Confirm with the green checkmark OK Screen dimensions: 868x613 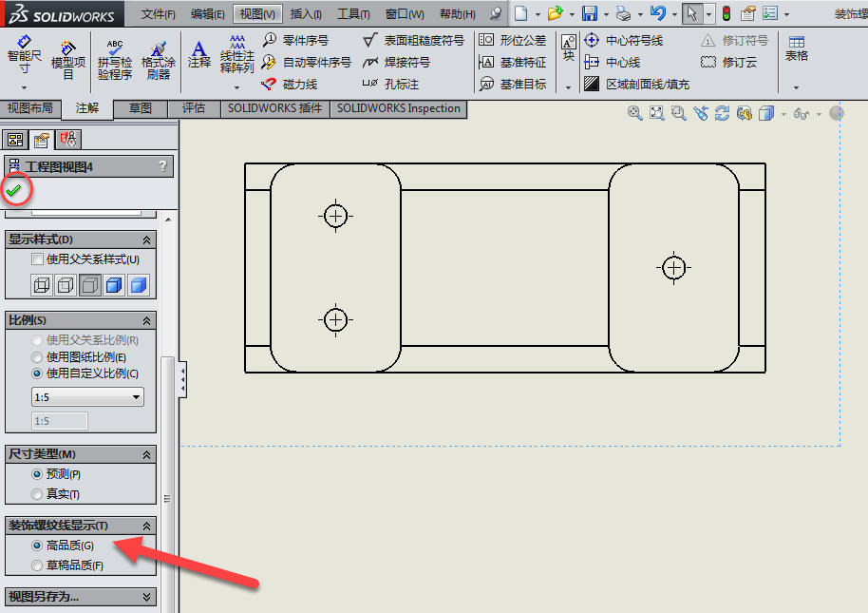click(x=14, y=190)
